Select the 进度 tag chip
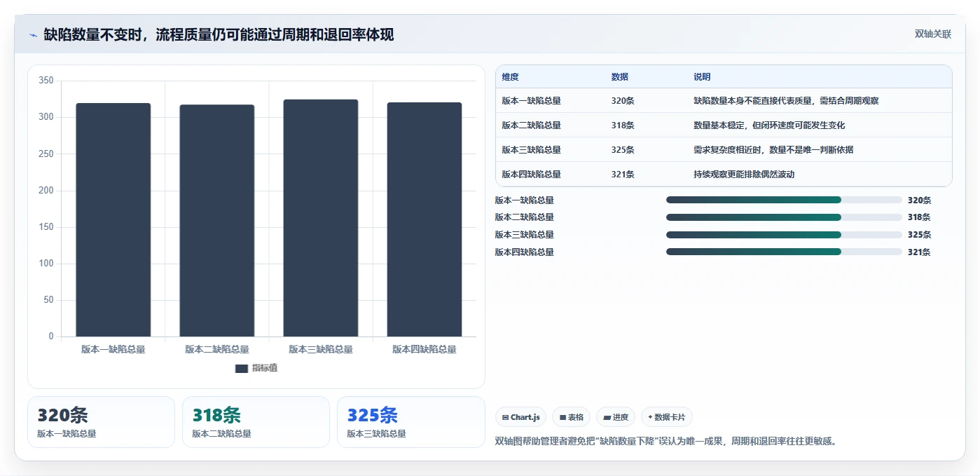The height and width of the screenshot is (476, 980). (616, 417)
